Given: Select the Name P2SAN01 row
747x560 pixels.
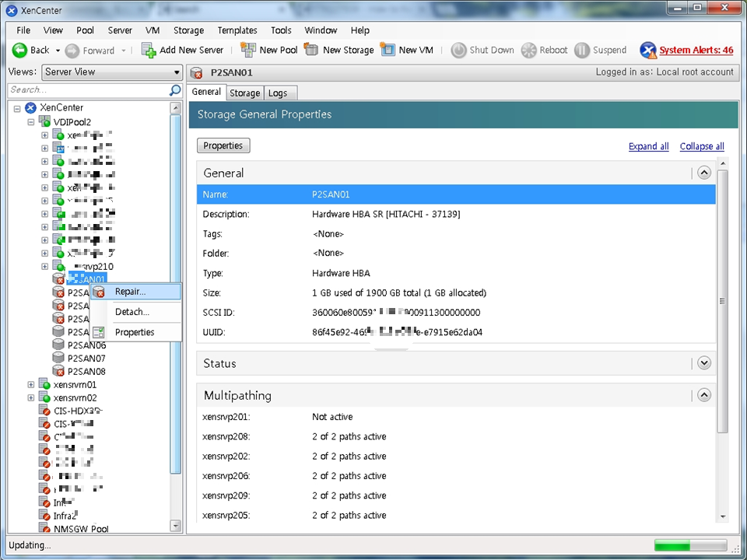Looking at the screenshot, I should (x=456, y=194).
